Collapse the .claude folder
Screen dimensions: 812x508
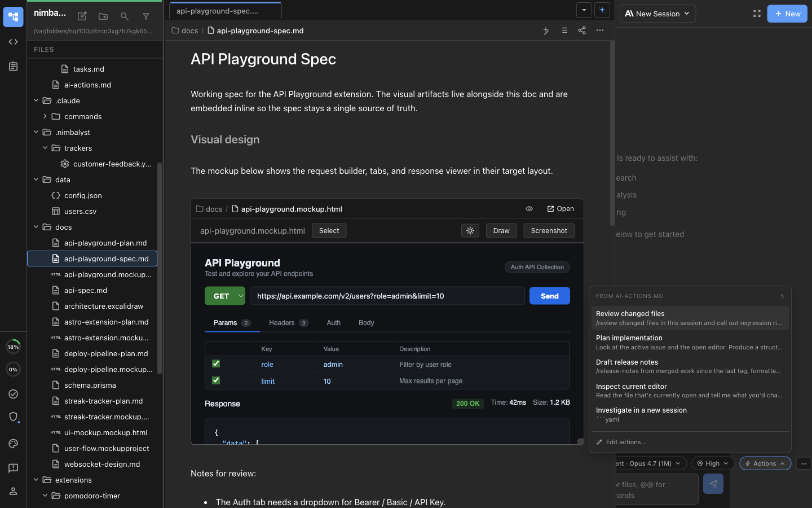[36, 100]
